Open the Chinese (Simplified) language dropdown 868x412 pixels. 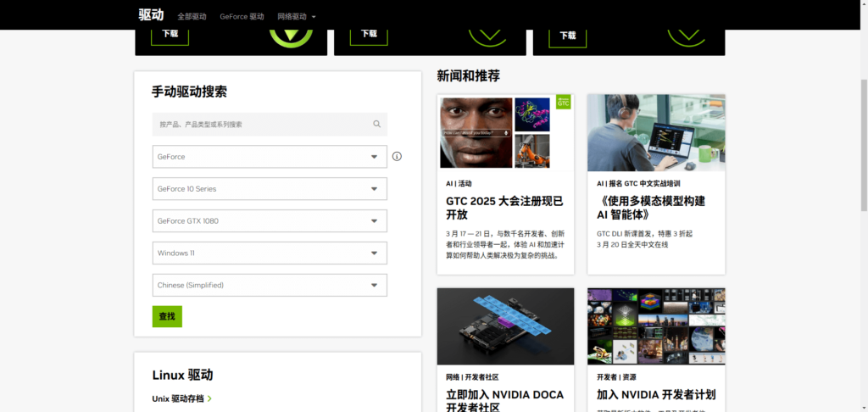pyautogui.click(x=270, y=285)
